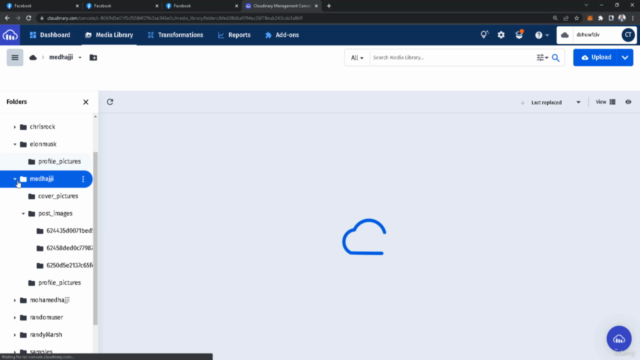This screenshot has height=360, width=640.
Task: Switch to the third Facebook browser tab
Action: tap(201, 6)
